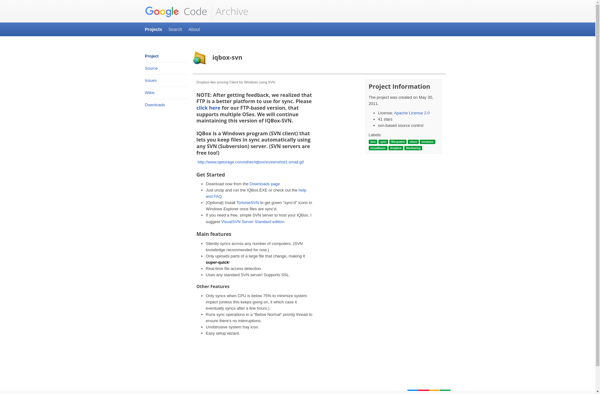Viewport: 600px width, 394px height.
Task: Open the Projects menu item
Action: [x=153, y=29]
